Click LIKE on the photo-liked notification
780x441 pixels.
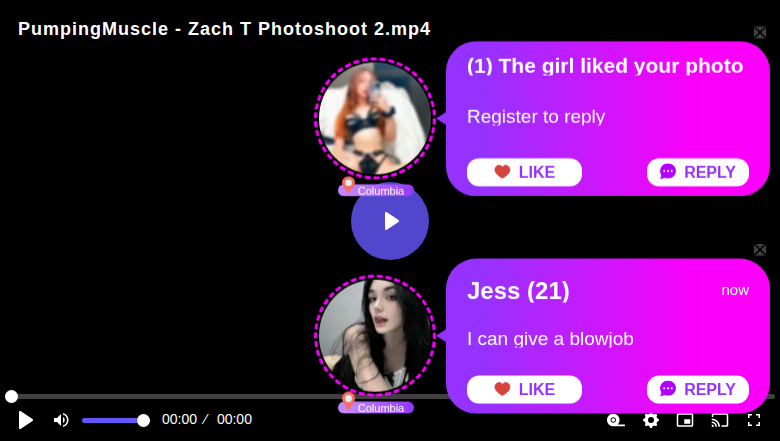pyautogui.click(x=524, y=172)
